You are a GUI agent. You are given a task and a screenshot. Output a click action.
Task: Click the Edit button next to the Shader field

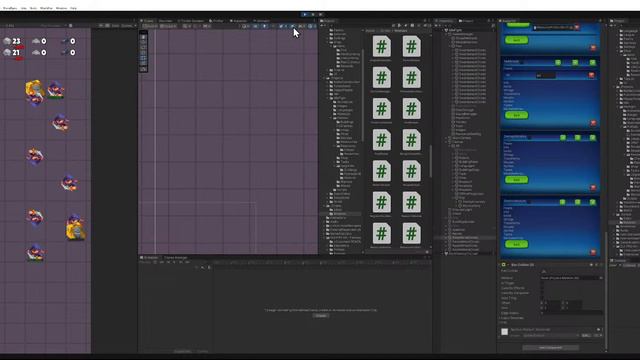[x=586, y=336]
